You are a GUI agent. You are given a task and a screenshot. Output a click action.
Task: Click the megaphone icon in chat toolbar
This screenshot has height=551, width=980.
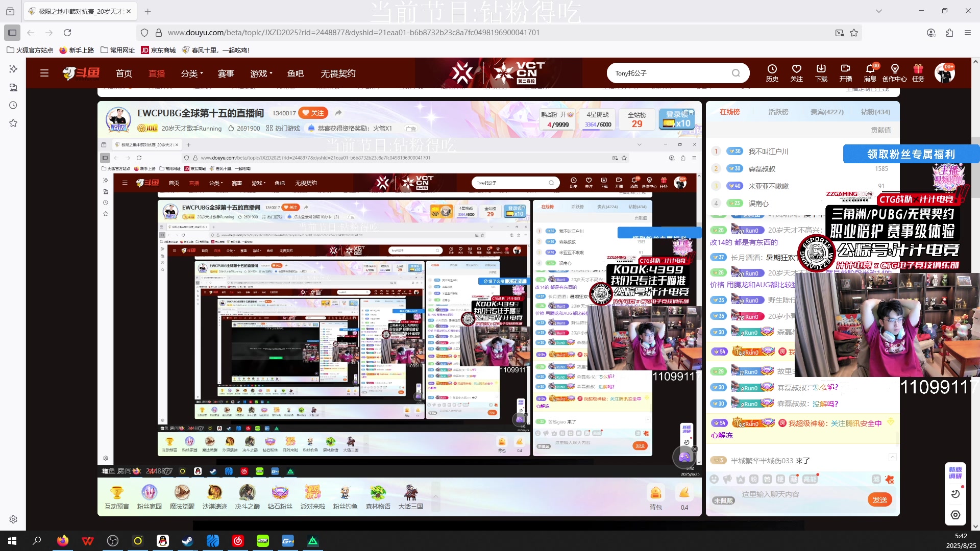coord(727,479)
